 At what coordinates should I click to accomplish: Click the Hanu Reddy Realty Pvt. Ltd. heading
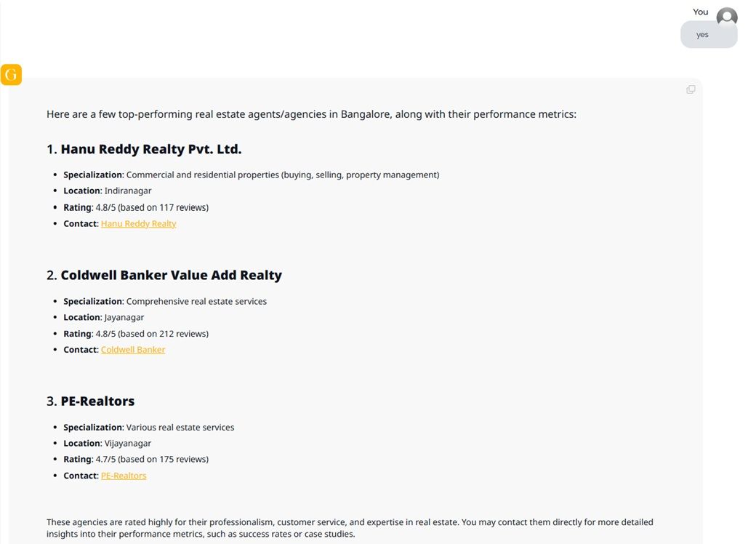[x=150, y=149]
